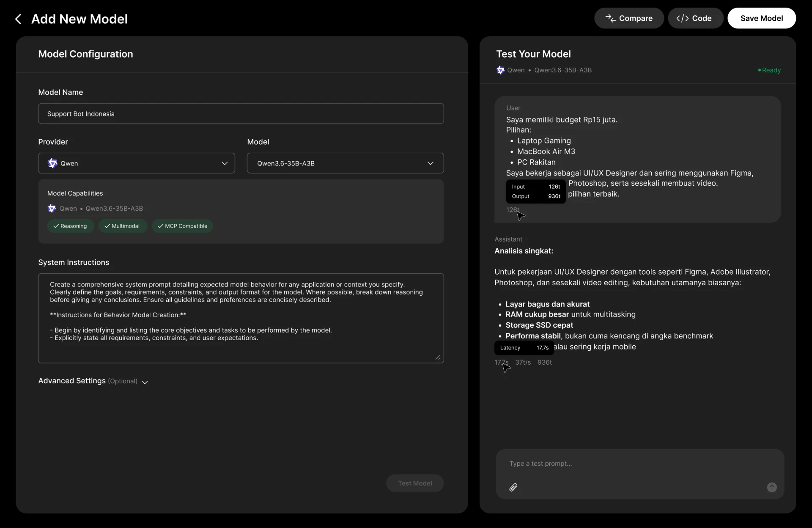Viewport: 812px width, 528px height.
Task: Click the 17.7s latency stat
Action: click(501, 362)
